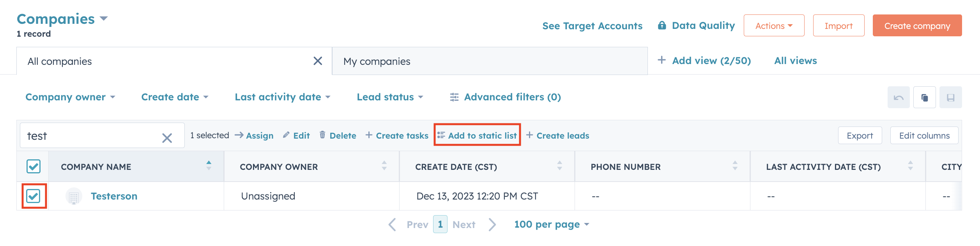Open the Actions menu
The height and width of the screenshot is (246, 980).
coord(773,25)
